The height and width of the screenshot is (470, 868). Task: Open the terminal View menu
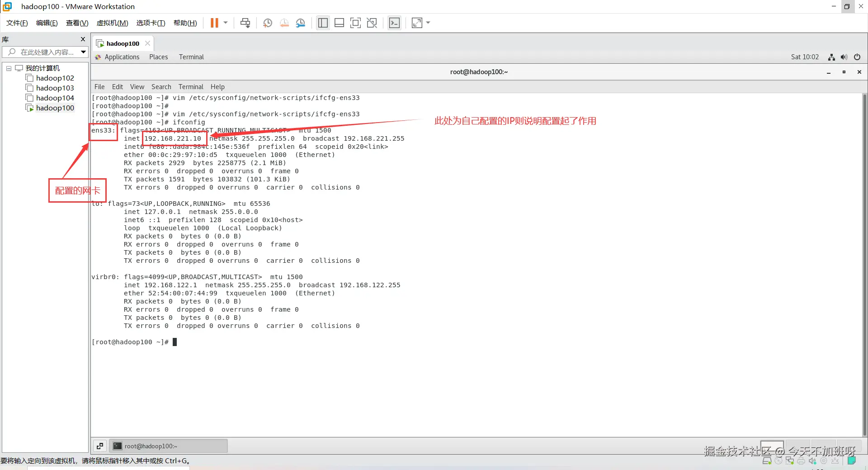tap(137, 87)
